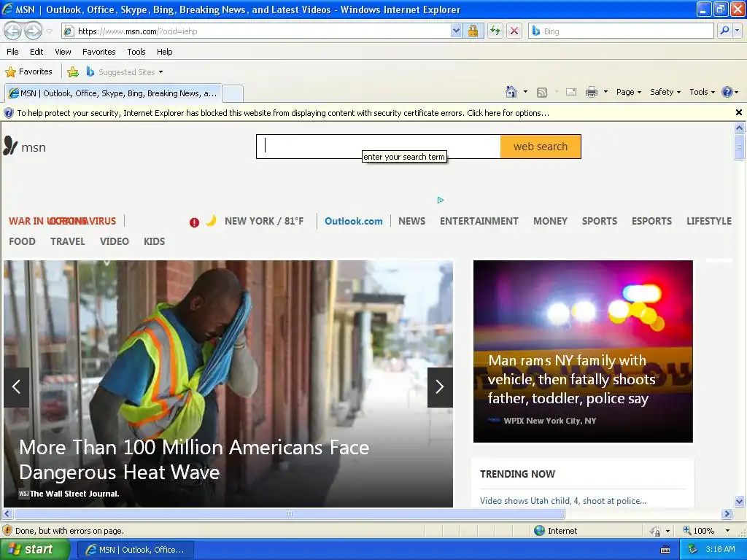
Task: Click the AdChoices triangle icon
Action: (440, 200)
